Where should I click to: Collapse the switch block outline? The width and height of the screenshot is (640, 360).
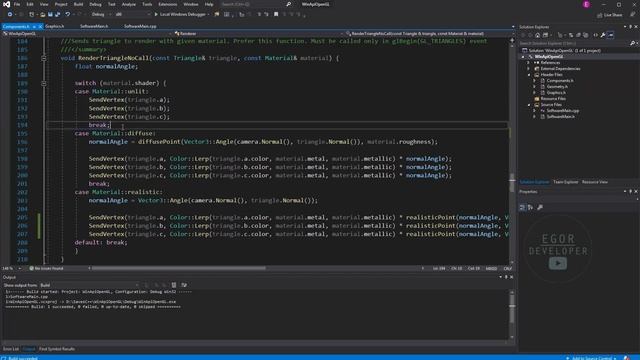point(44,83)
